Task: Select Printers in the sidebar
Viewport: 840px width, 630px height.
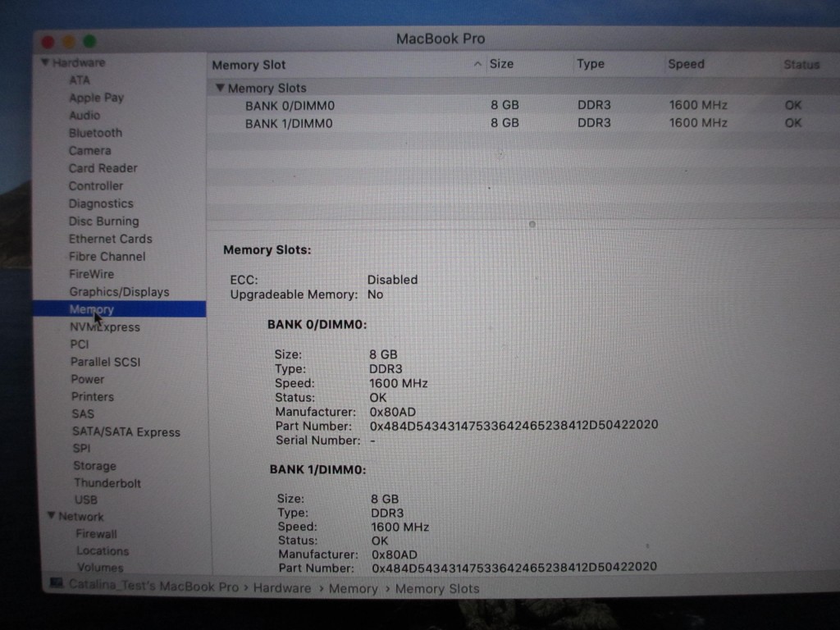Action: 93,397
